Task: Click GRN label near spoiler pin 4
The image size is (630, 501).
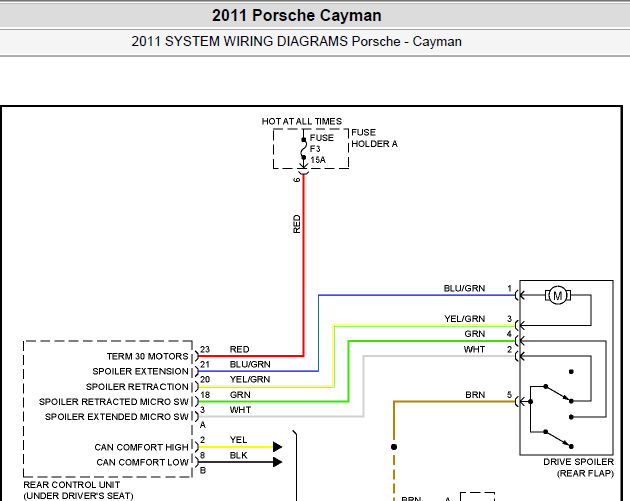Action: tap(475, 334)
